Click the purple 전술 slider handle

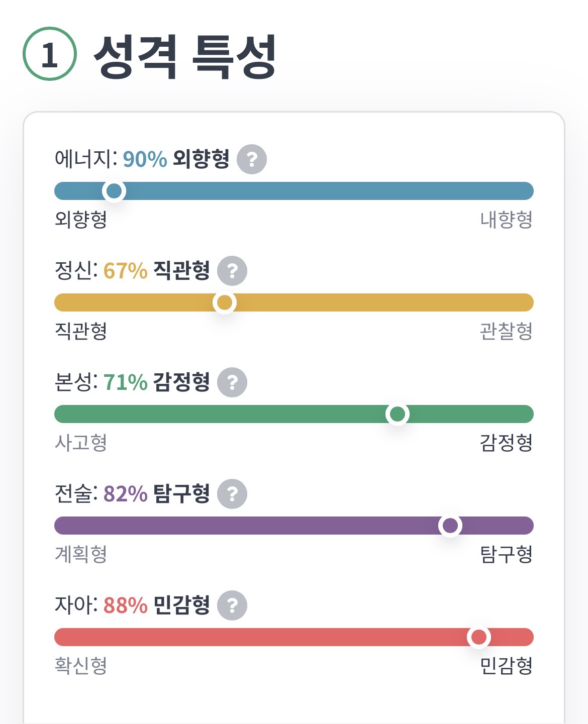pyautogui.click(x=450, y=526)
